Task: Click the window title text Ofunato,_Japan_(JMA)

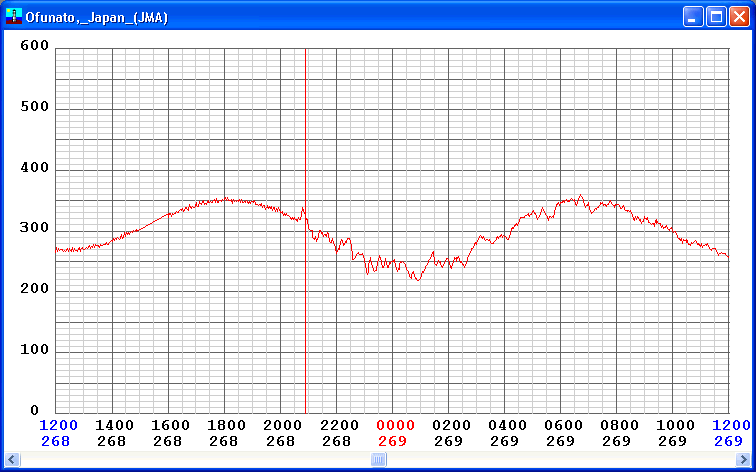Action: 96,18
